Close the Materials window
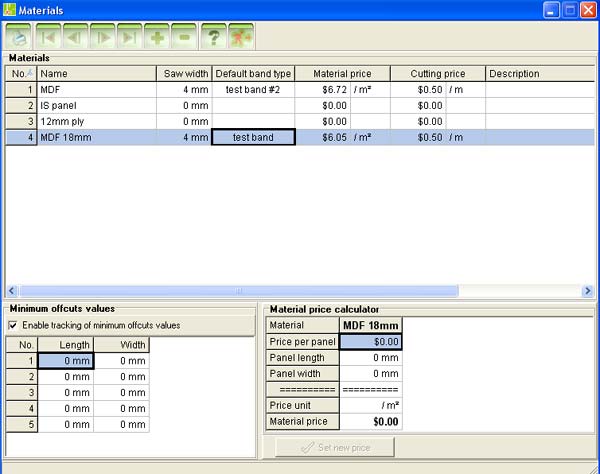This screenshot has height=474, width=600. click(589, 10)
